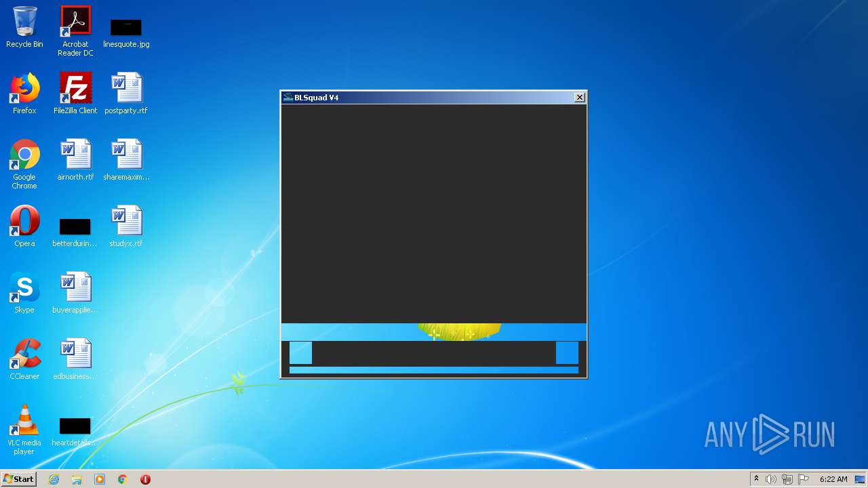Open the Opera taskbar icon

145,479
